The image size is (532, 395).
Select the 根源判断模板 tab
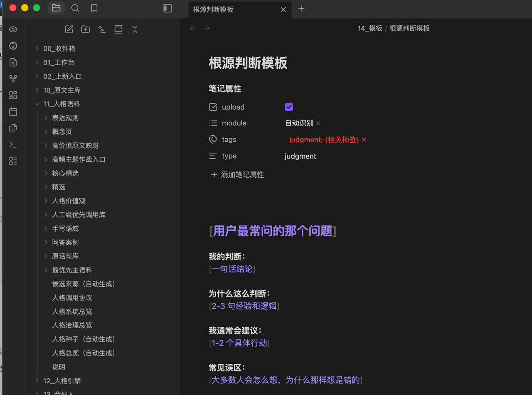click(240, 10)
